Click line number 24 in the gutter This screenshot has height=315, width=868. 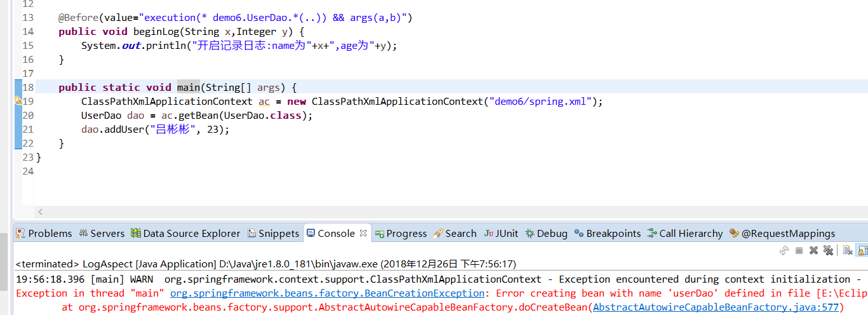pyautogui.click(x=28, y=171)
